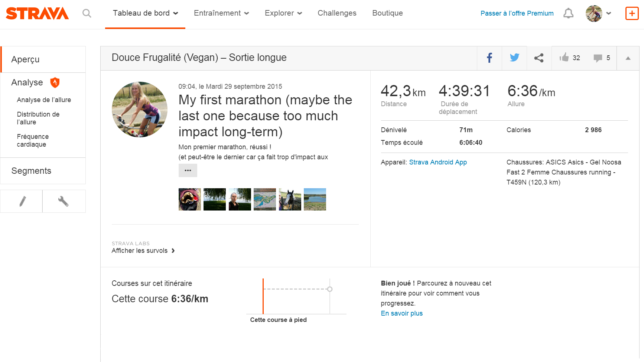The height and width of the screenshot is (362, 644).
Task: Give kudos with thumbs-up icon
Action: pos(565,58)
